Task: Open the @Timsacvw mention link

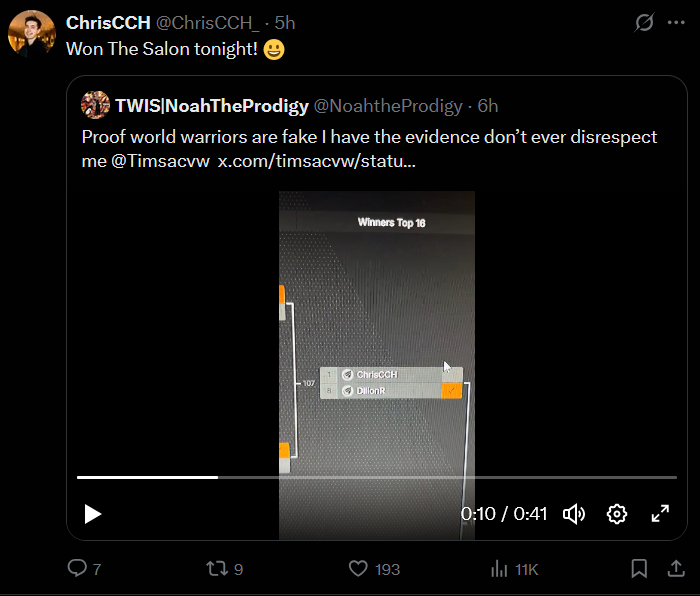Action: [160, 161]
